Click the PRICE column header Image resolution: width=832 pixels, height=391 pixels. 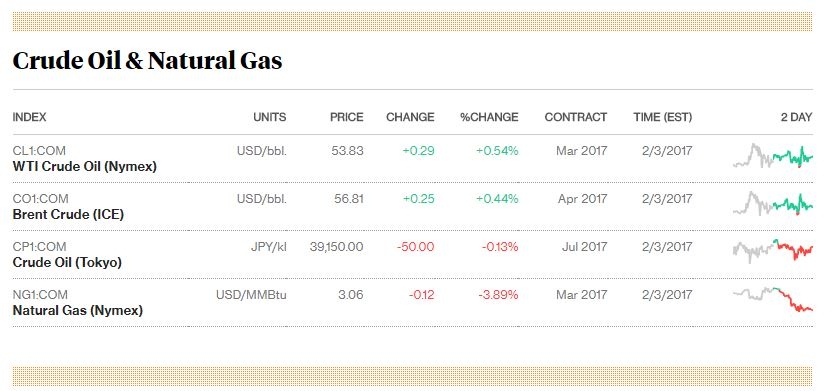[346, 117]
